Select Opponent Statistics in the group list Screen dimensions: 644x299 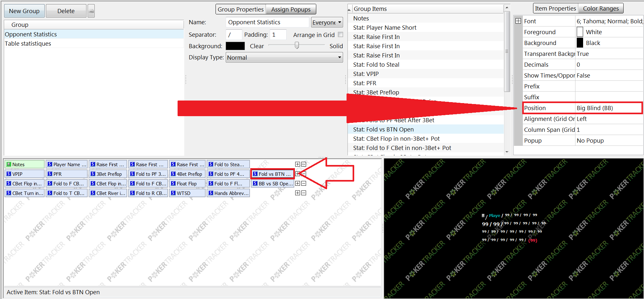click(x=94, y=34)
